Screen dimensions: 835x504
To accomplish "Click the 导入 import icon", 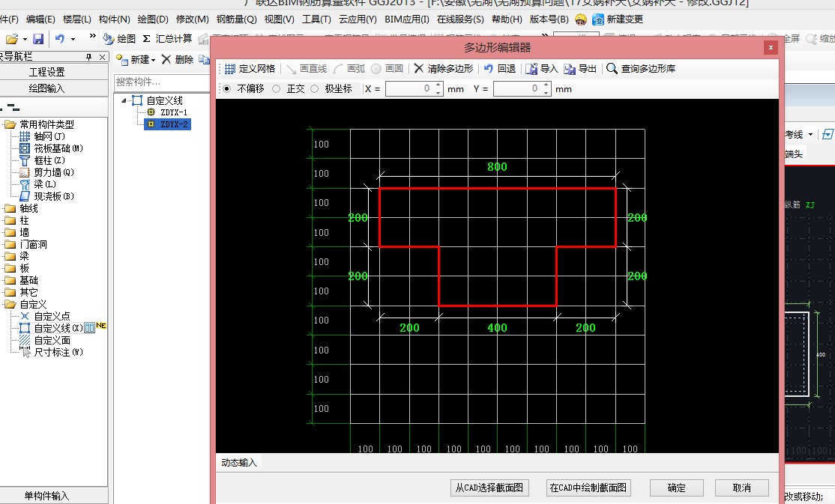I will point(531,69).
